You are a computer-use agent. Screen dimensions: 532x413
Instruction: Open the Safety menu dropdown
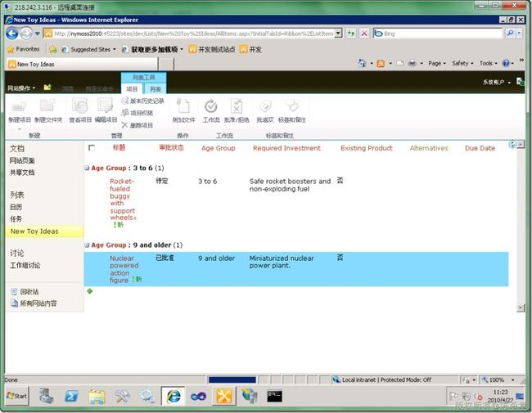tap(462, 63)
